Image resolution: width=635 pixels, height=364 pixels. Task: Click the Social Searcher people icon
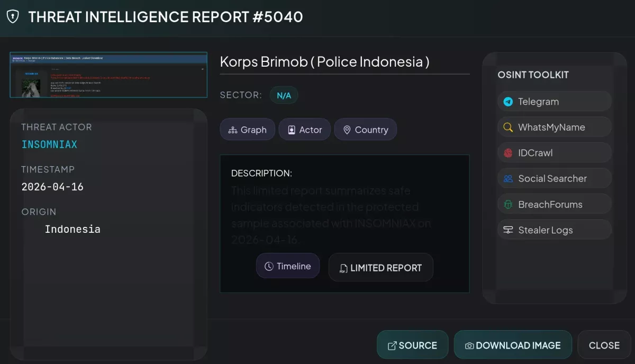[x=508, y=179]
